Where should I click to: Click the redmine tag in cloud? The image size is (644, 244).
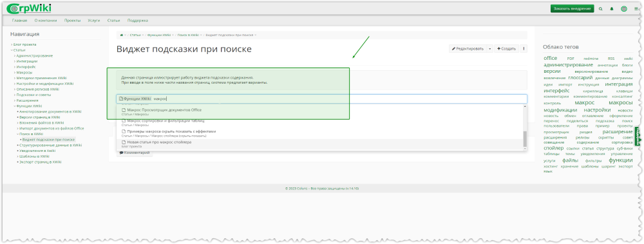[591, 59]
